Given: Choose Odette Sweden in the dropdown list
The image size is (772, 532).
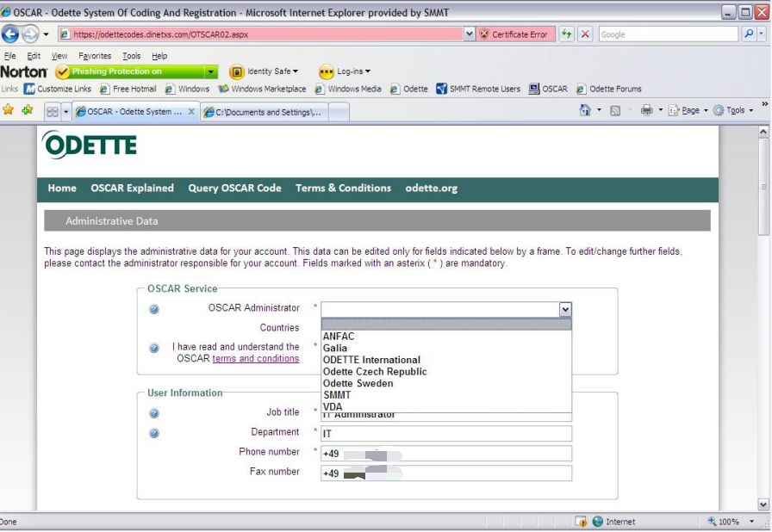Looking at the screenshot, I should (x=358, y=384).
